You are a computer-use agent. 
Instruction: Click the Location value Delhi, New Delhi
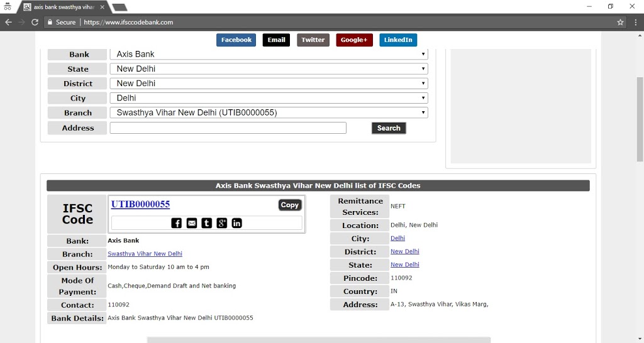click(414, 225)
